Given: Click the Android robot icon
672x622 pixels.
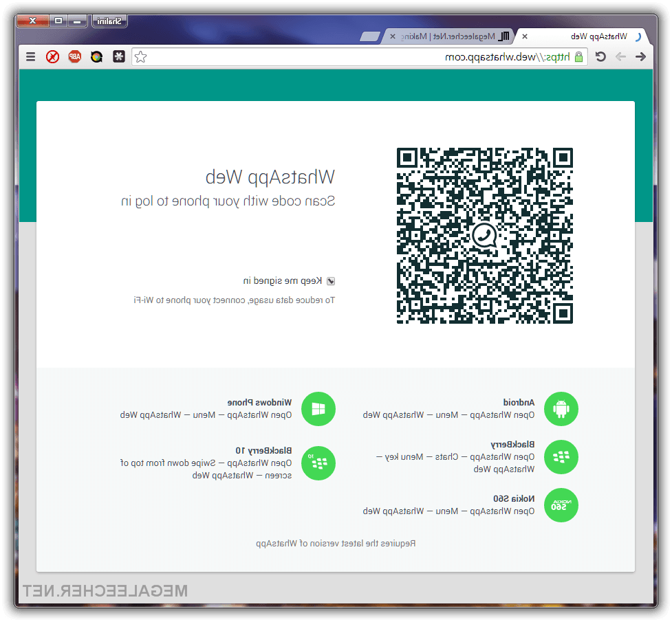Looking at the screenshot, I should pos(561,409).
